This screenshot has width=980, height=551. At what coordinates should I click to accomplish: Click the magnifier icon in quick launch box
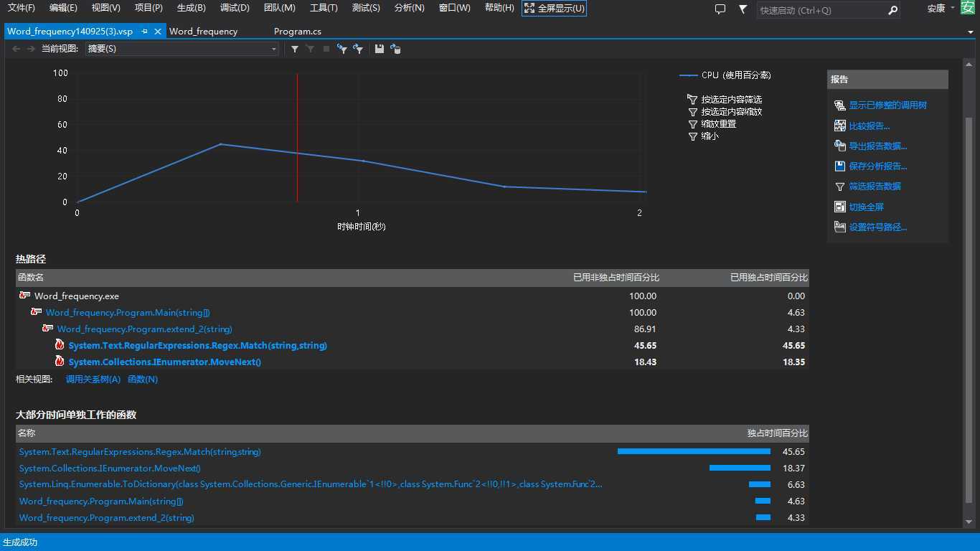coord(892,10)
